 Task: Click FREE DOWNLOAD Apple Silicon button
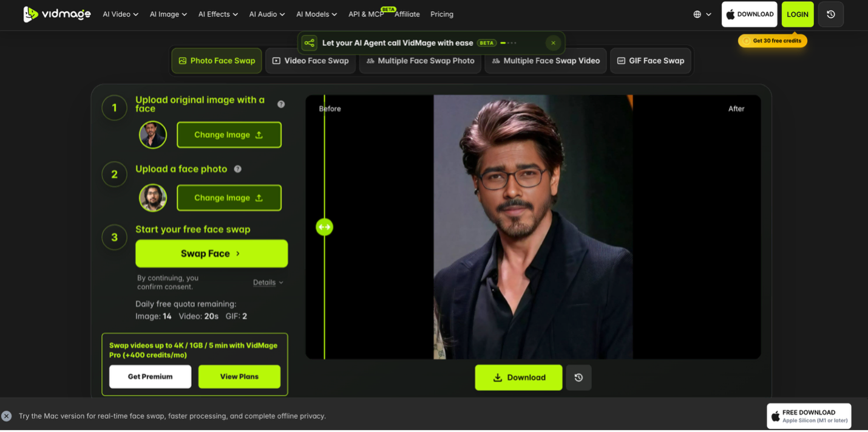(809, 416)
